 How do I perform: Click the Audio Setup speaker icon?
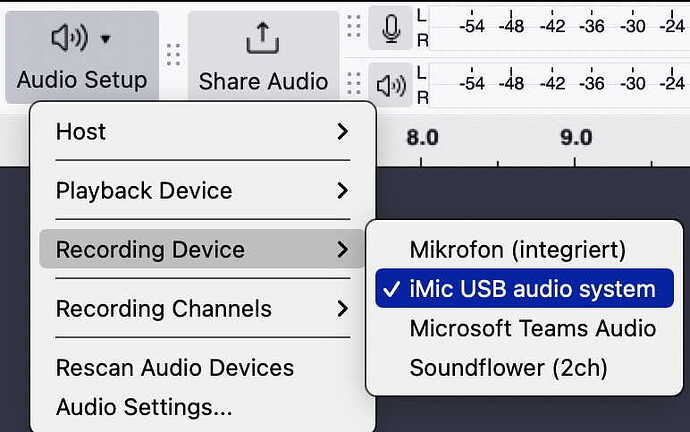point(70,38)
